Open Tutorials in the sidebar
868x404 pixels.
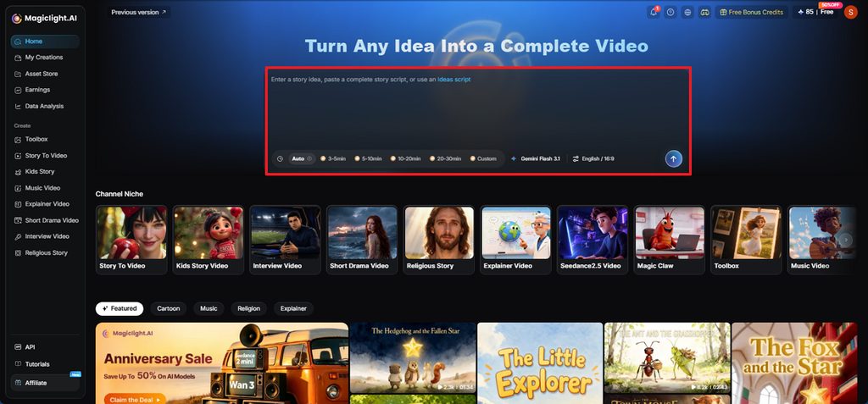pyautogui.click(x=45, y=364)
